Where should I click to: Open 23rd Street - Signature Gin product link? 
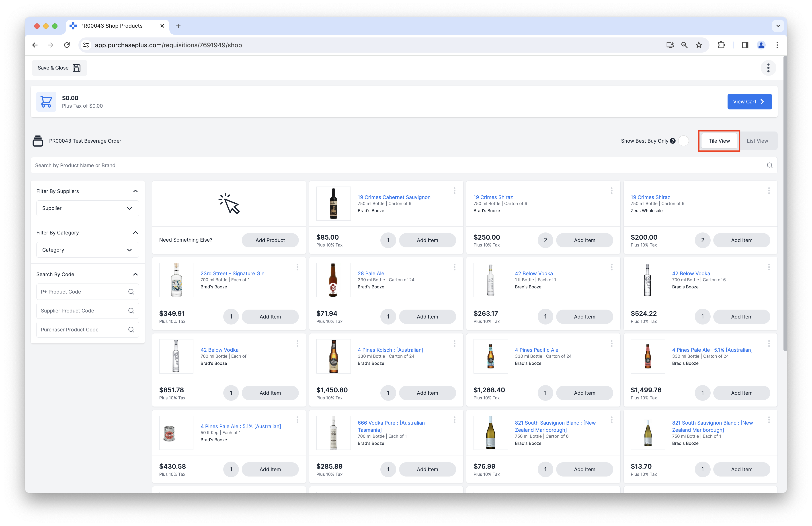[x=232, y=273]
